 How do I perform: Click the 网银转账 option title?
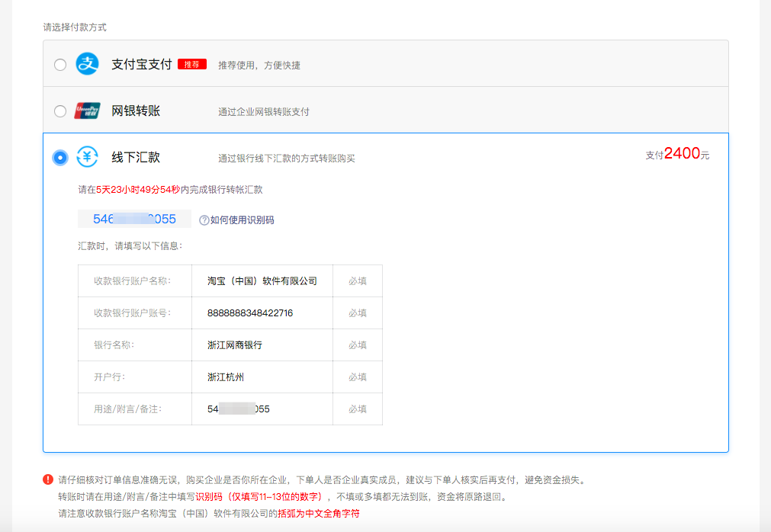point(136,111)
